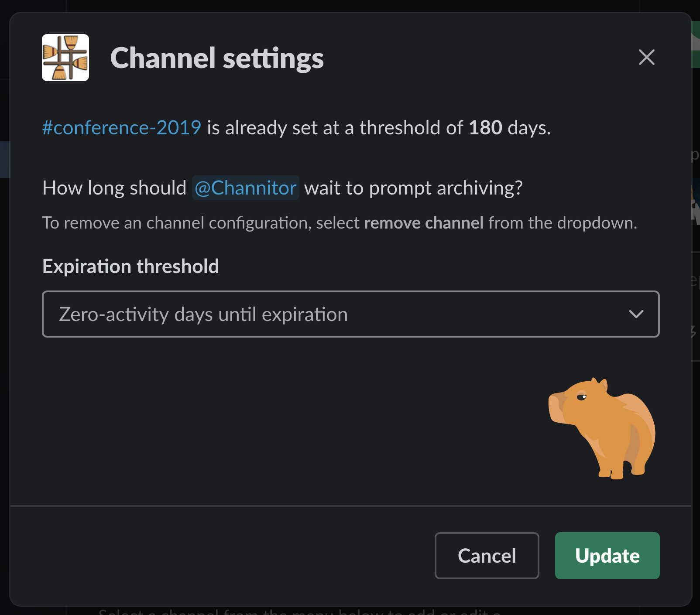This screenshot has width=700, height=615.
Task: Click the partially hidden text below dialog
Action: tap(299, 611)
